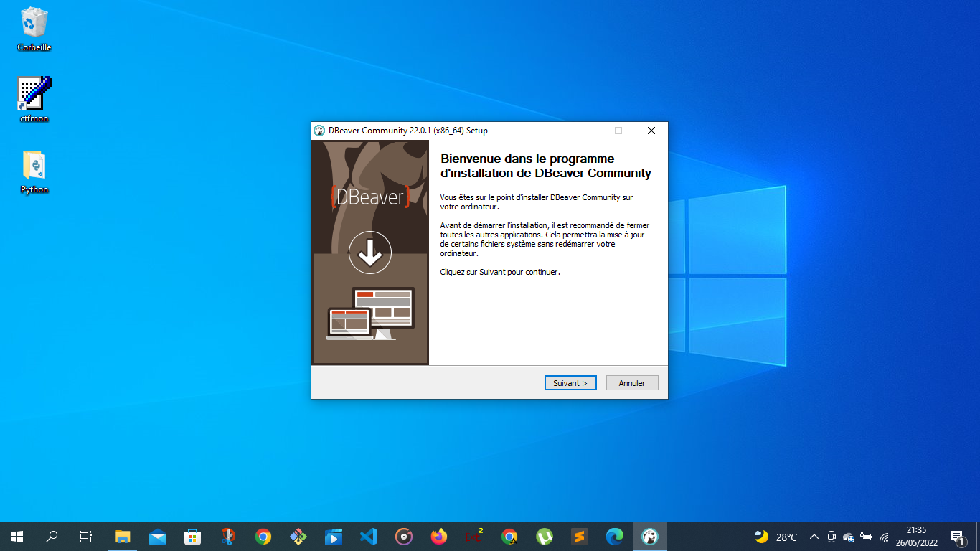Click the "Avant de démarrer l'installation" paragraph
Screen dimensions: 980x551
point(545,240)
